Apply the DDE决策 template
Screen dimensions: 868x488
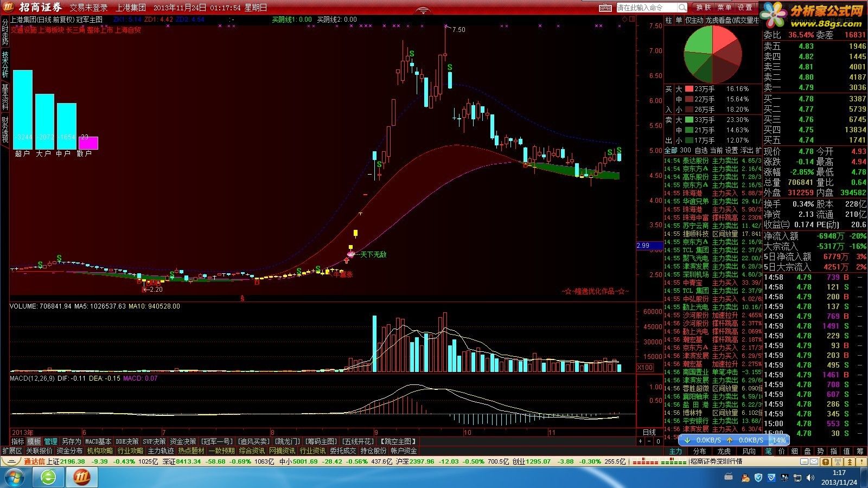(x=127, y=442)
